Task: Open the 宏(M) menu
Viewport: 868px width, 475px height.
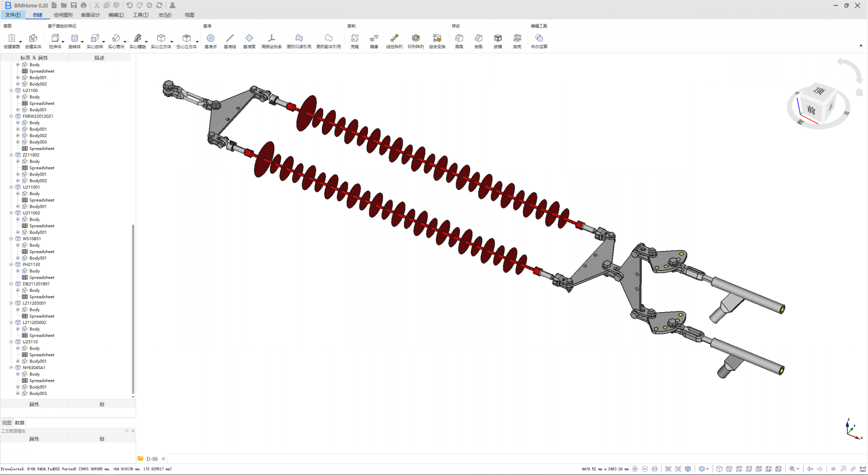Action: point(165,15)
